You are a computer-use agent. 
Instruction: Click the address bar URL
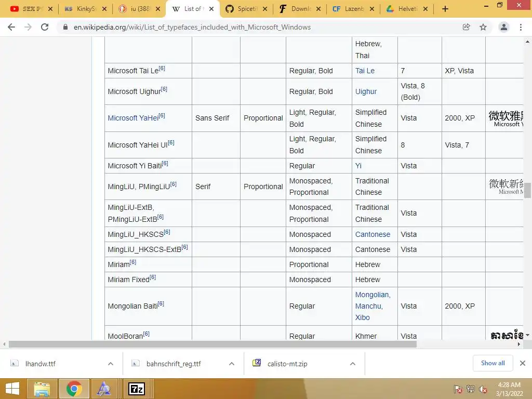click(x=192, y=27)
